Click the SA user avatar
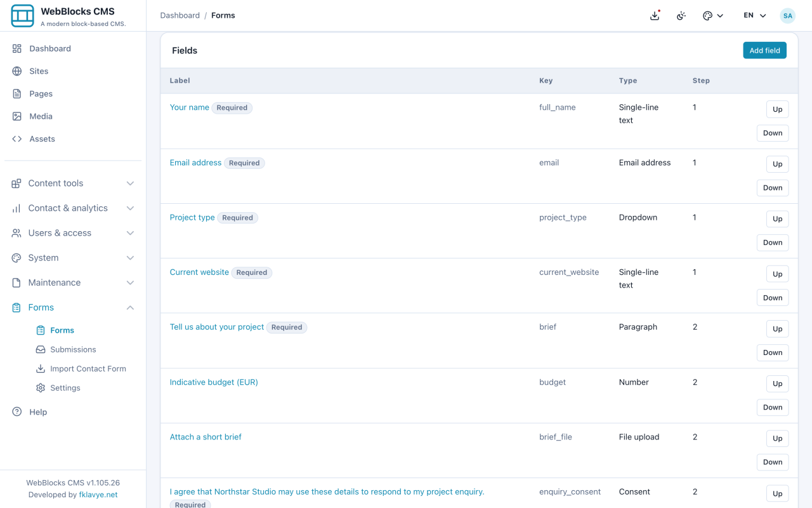Screen dimensions: 812x508 coord(788,15)
